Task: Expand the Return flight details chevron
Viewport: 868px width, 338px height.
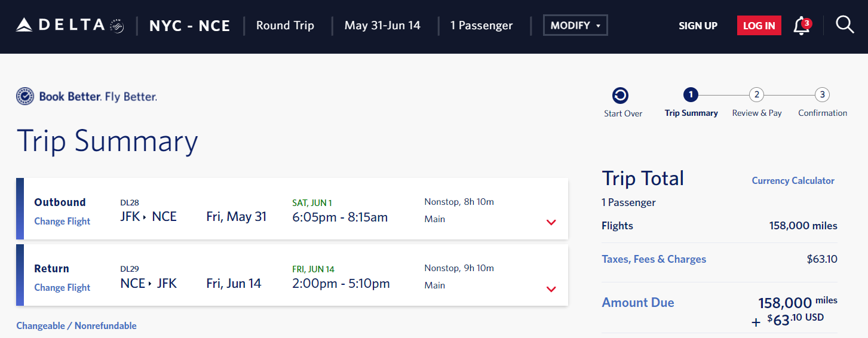Action: pyautogui.click(x=551, y=289)
